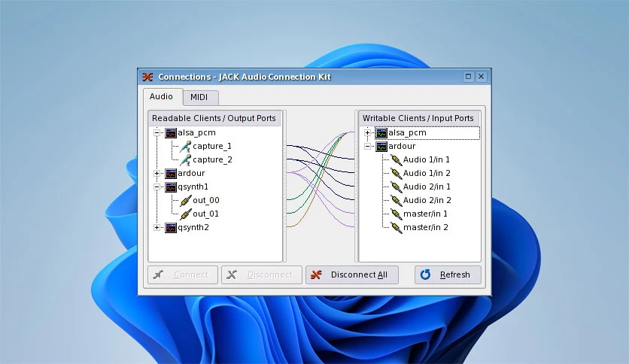Select the qsynth2 client label
The height and width of the screenshot is (364, 629).
(x=193, y=228)
